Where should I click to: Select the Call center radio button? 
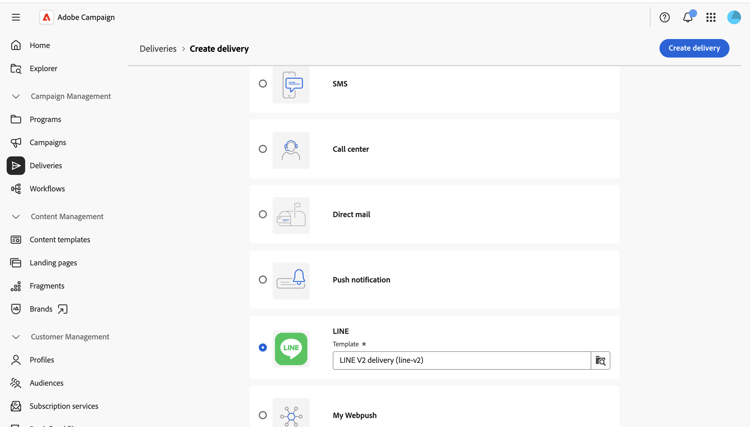pos(263,149)
